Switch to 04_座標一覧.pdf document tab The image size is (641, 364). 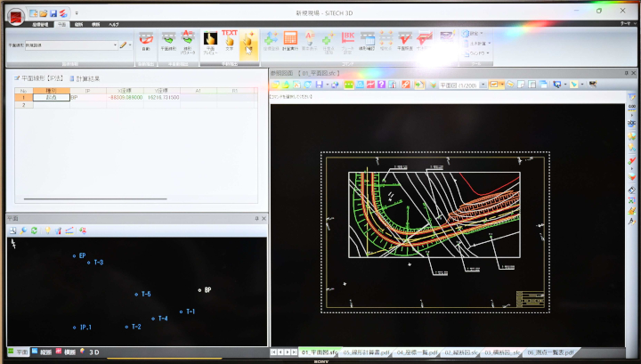pyautogui.click(x=417, y=352)
